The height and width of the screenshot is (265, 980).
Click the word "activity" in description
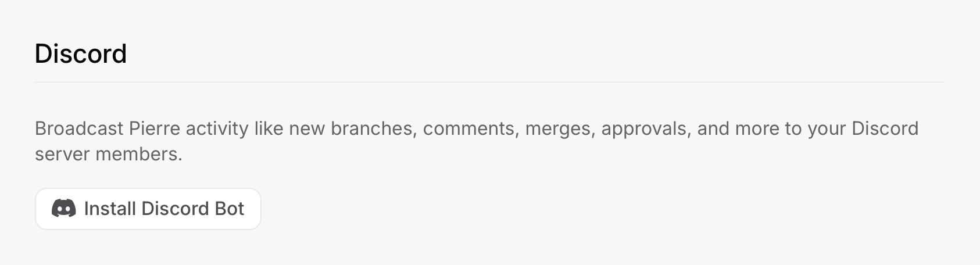(x=217, y=128)
